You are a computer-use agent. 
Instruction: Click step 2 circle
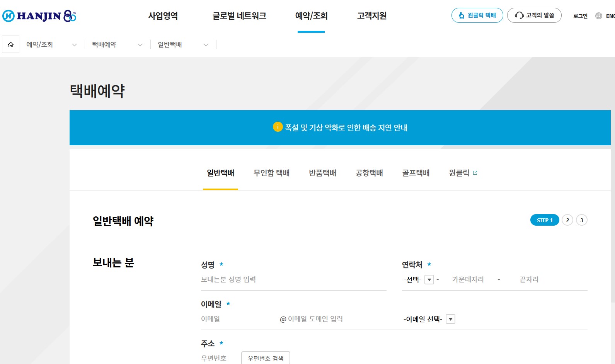pos(567,220)
